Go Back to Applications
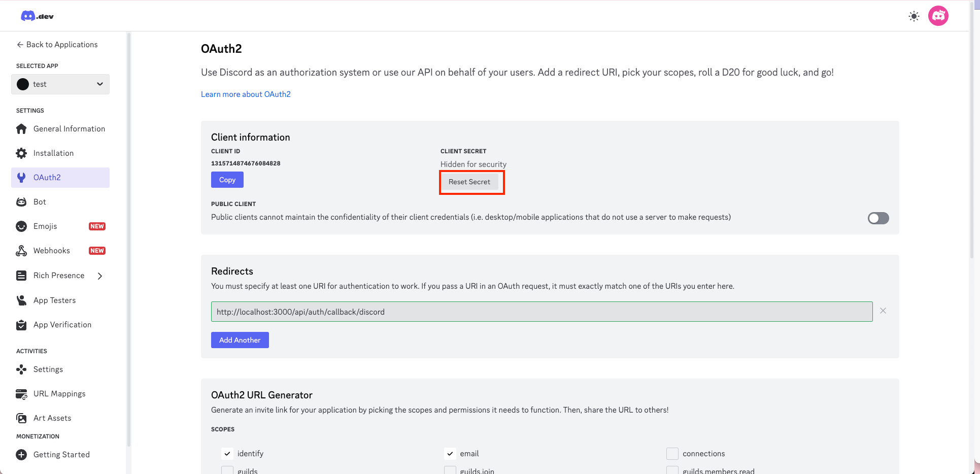This screenshot has height=474, width=980. [x=57, y=45]
